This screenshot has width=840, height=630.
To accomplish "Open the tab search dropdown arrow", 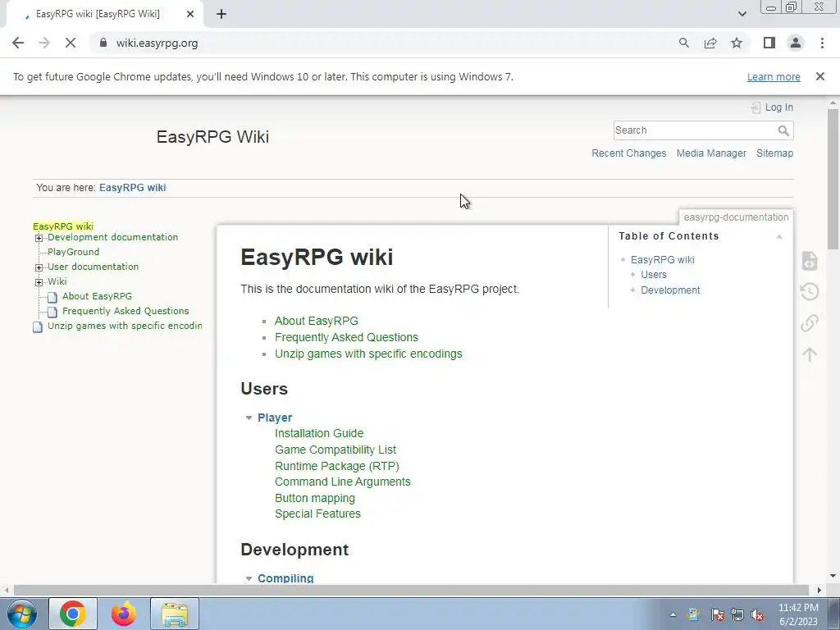I will 742,14.
